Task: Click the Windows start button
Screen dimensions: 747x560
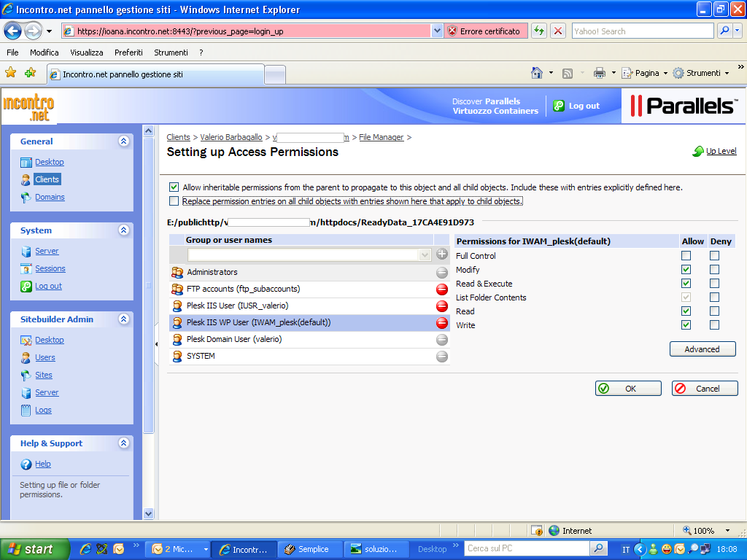Action: pyautogui.click(x=35, y=549)
